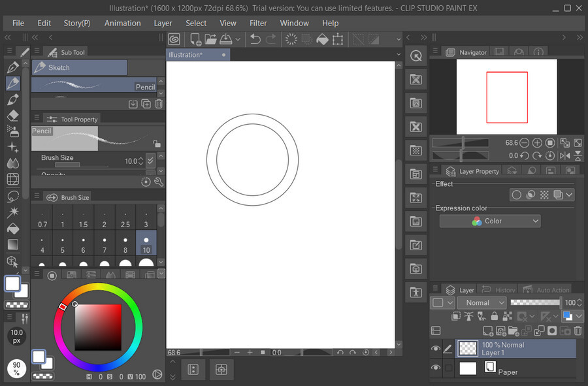Image resolution: width=588 pixels, height=386 pixels.
Task: Select the Sketch sub tool group
Action: [80, 67]
